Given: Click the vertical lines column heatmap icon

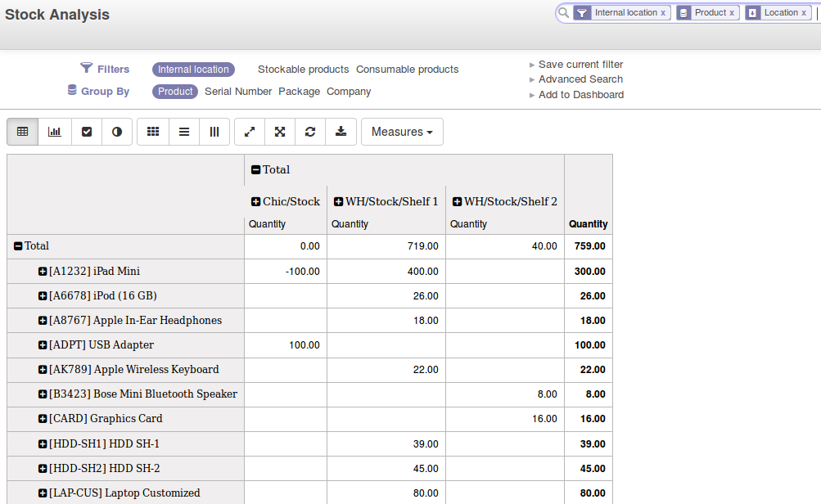Looking at the screenshot, I should (x=214, y=132).
